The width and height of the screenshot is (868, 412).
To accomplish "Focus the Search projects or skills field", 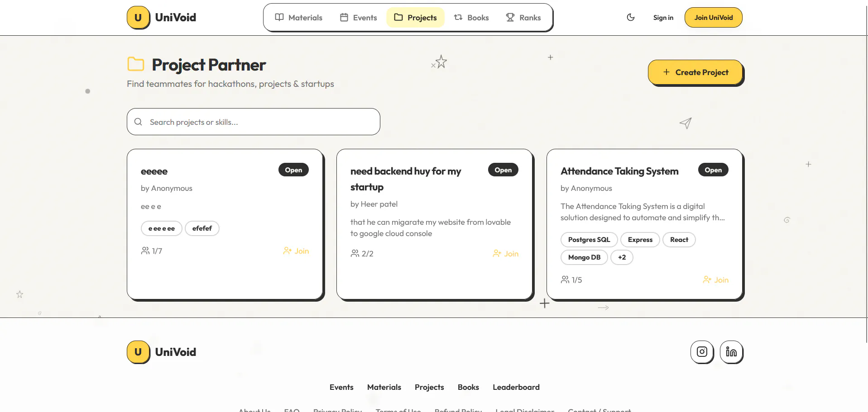I will coord(254,122).
